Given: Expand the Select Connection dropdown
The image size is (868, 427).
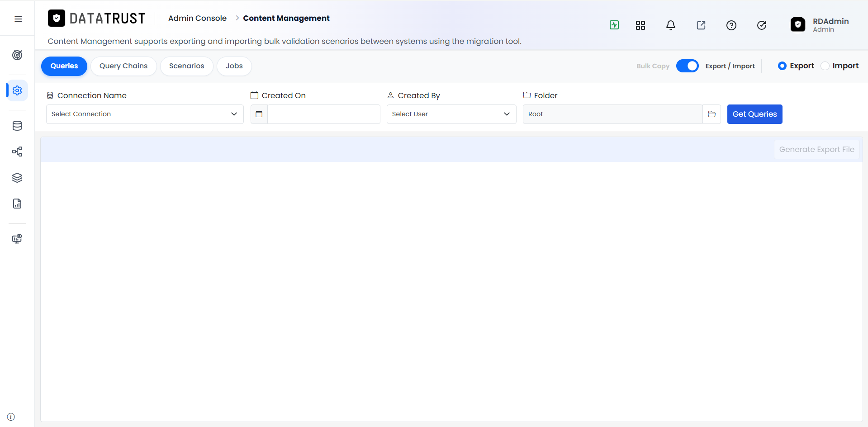Looking at the screenshot, I should coord(145,114).
